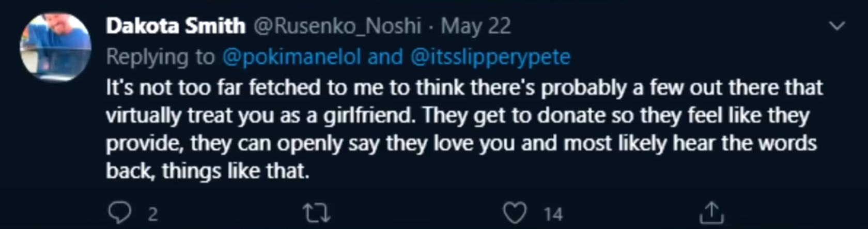Click the closing text "back, things like that."
This screenshot has height=229, width=868.
[207, 171]
